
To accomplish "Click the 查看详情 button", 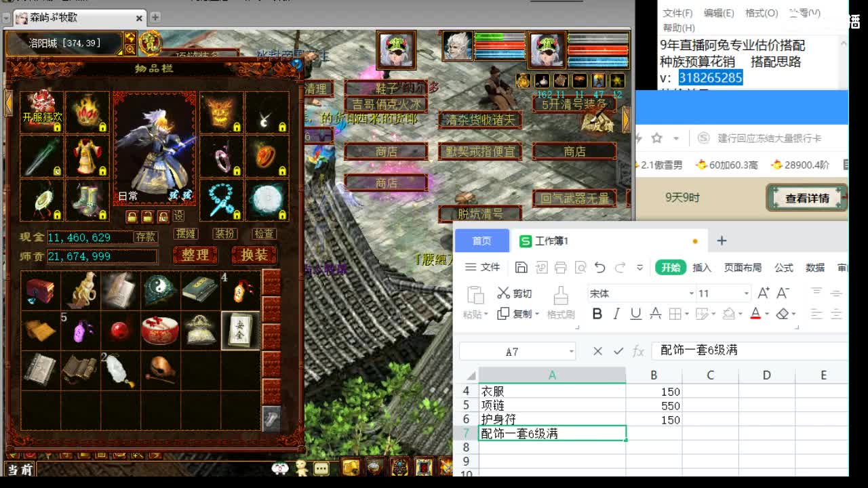I will pyautogui.click(x=807, y=198).
